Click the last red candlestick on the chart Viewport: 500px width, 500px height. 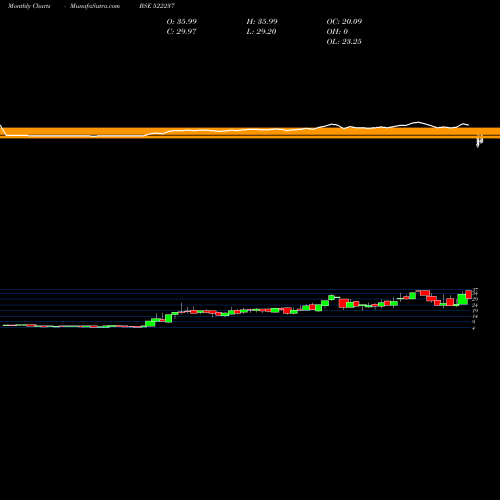pyautogui.click(x=469, y=294)
